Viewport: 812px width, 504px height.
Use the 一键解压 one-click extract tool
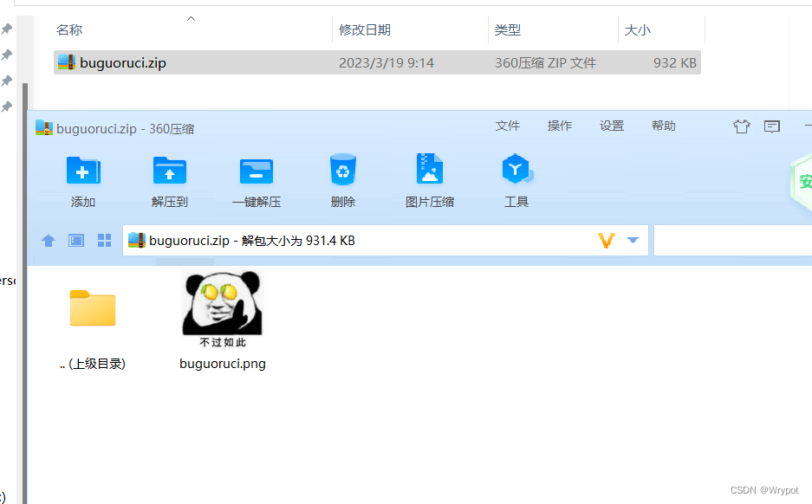tap(256, 179)
